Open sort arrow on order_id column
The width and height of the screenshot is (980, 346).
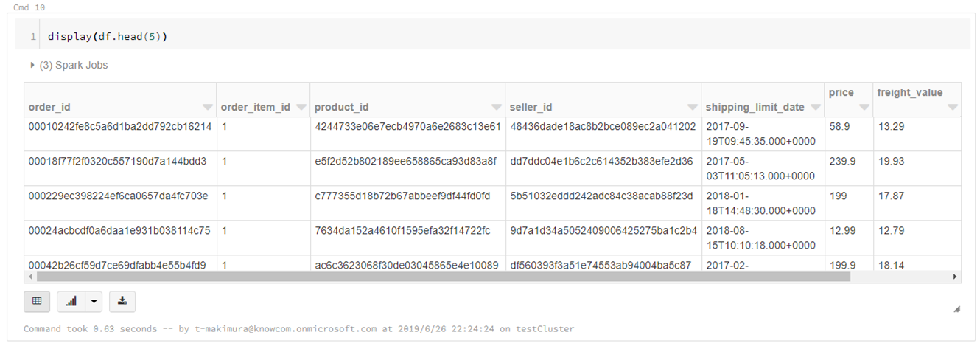pos(208,108)
